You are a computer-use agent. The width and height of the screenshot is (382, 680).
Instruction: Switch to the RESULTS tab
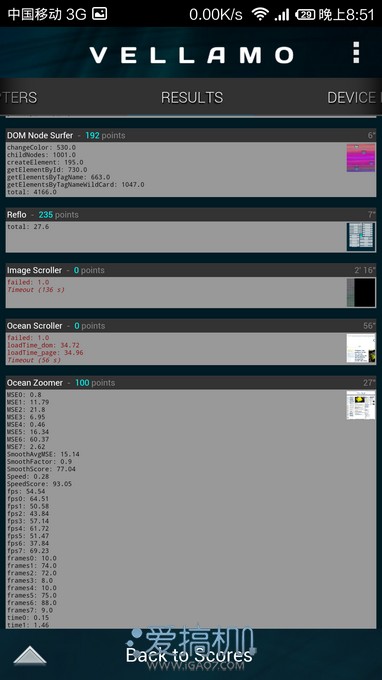coord(192,98)
